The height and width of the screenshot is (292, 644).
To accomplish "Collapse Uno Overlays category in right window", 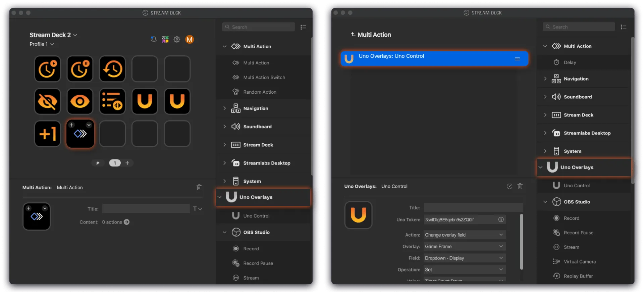I will pos(540,167).
